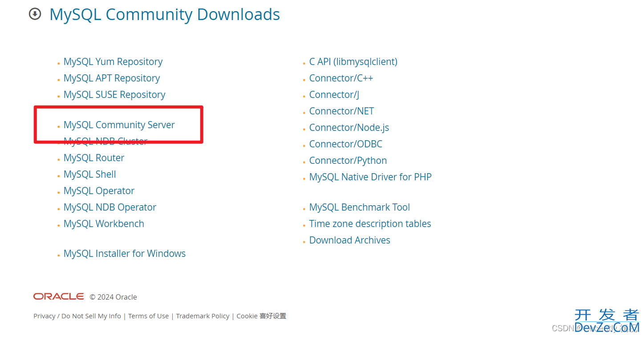
Task: Open MySQL SUSE Repository link
Action: coord(114,94)
